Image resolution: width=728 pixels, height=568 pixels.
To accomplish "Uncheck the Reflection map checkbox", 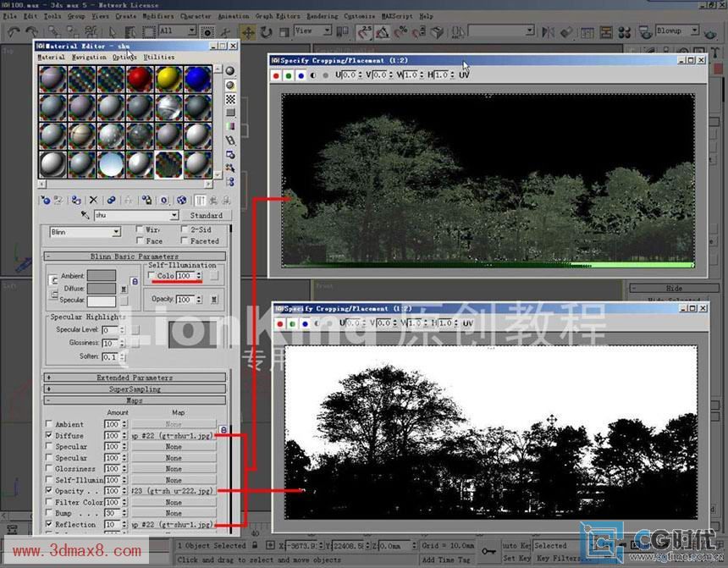I will pos(49,524).
